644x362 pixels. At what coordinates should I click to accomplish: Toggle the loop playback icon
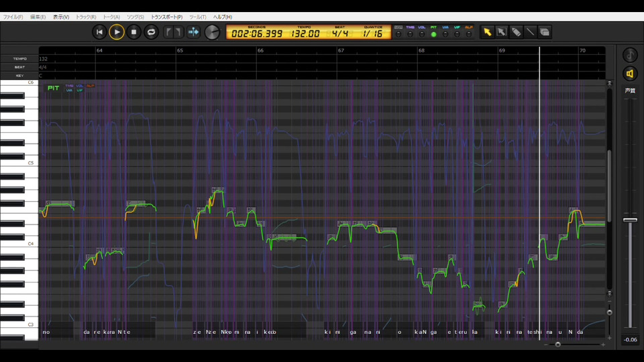tap(152, 32)
